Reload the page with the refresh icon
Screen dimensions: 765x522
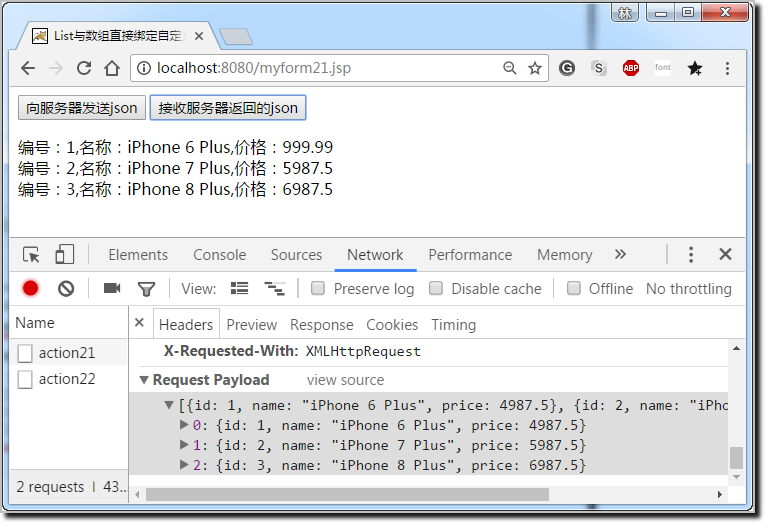[x=84, y=68]
